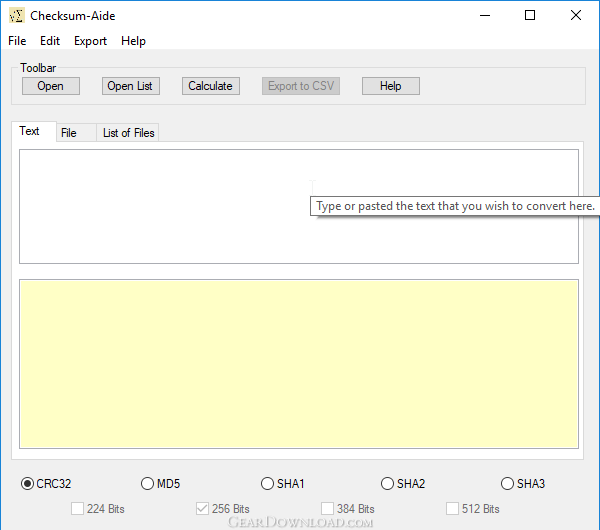
Task: Switch to the File tab
Action: coord(76,133)
